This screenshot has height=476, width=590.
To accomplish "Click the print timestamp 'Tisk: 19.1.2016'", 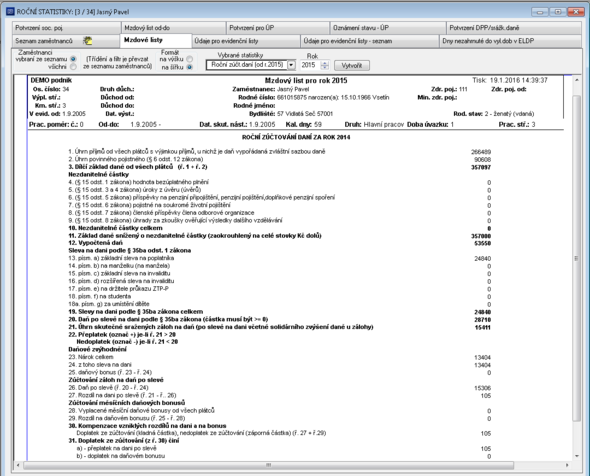I will (x=510, y=80).
